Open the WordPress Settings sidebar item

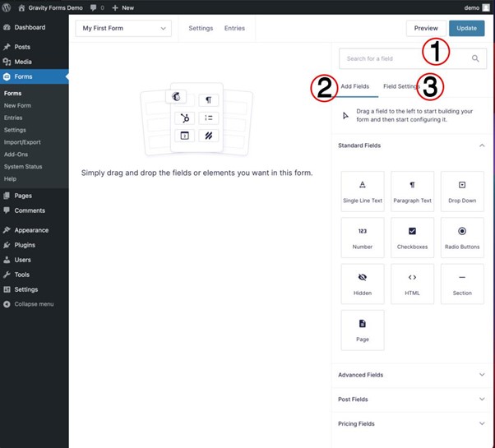(34, 289)
